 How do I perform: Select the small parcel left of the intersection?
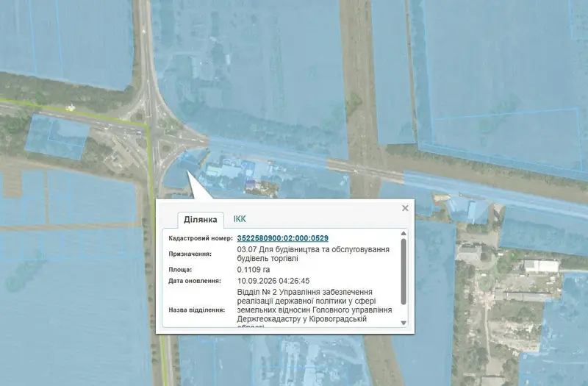(56, 137)
